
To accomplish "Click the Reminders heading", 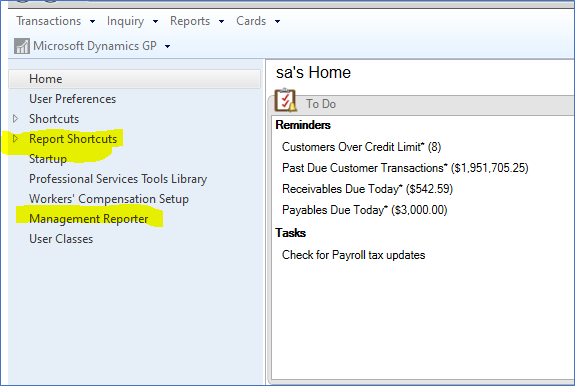I will (303, 125).
